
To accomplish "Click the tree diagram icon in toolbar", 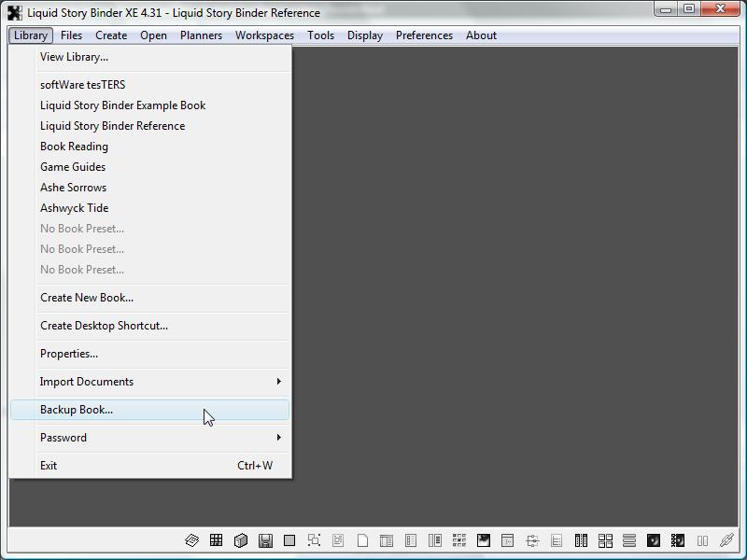I will pos(532,540).
